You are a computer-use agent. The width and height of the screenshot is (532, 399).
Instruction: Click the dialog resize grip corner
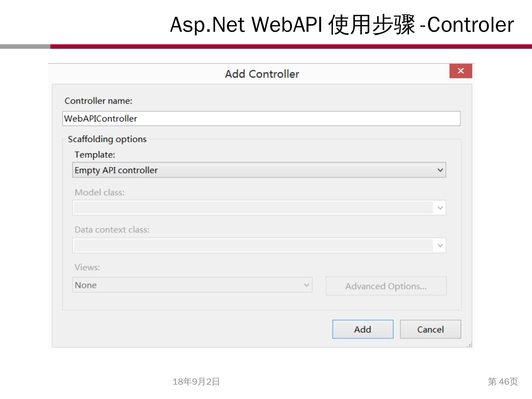click(x=469, y=345)
